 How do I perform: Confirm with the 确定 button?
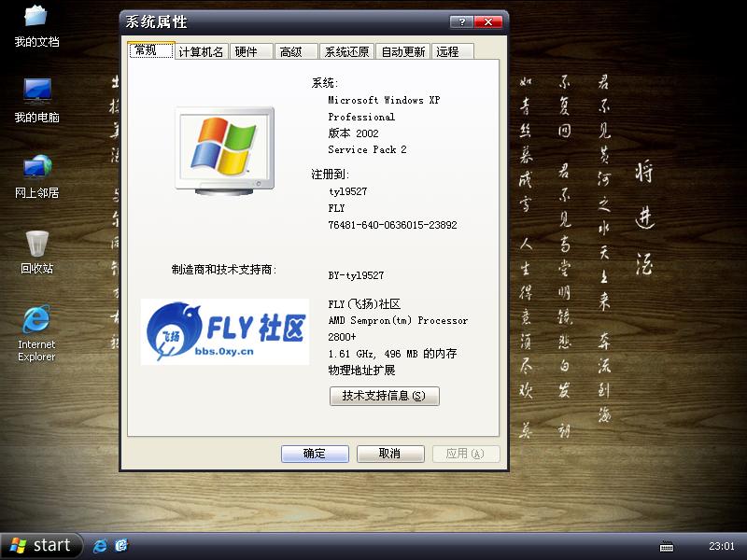(315, 454)
